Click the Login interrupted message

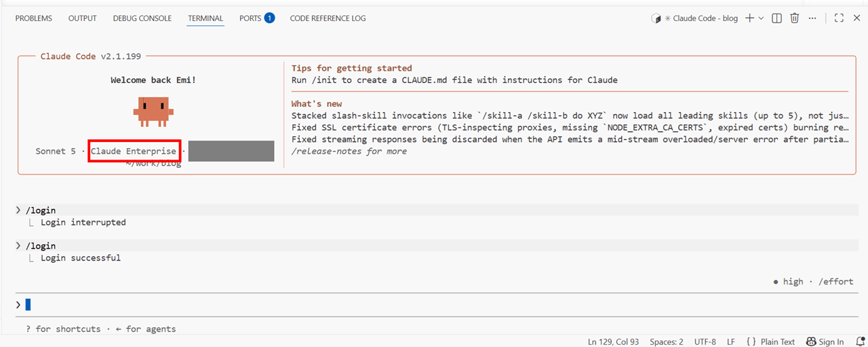click(x=83, y=222)
